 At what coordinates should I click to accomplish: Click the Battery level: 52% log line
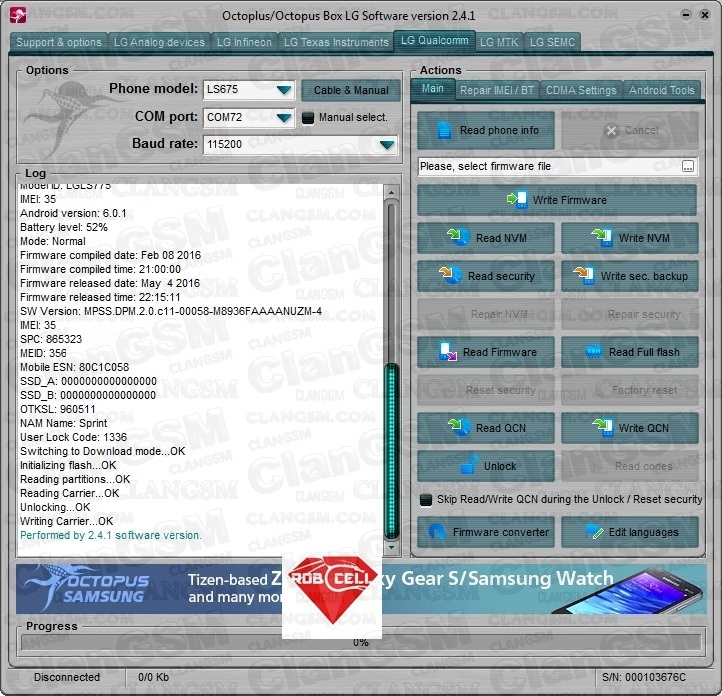click(x=64, y=227)
